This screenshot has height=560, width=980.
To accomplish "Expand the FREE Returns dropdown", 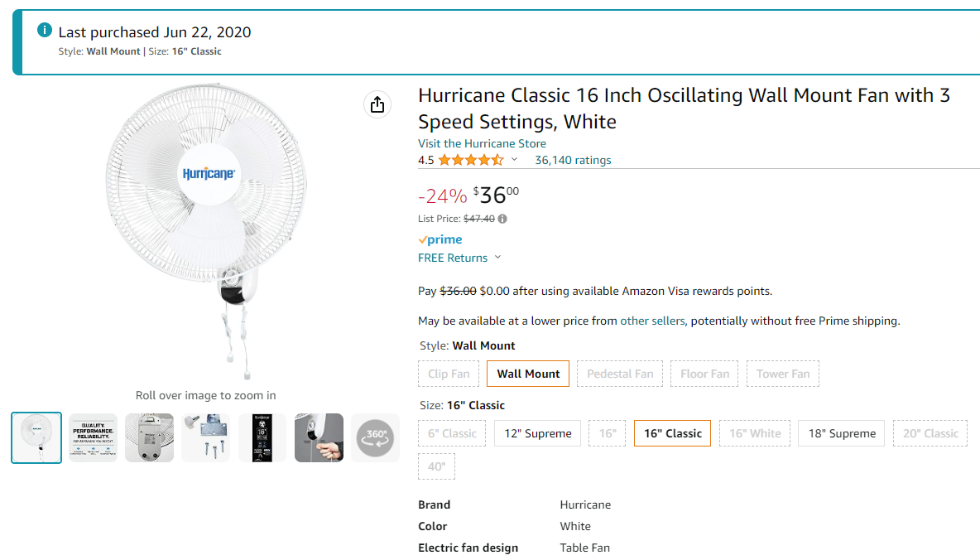I will 460,258.
